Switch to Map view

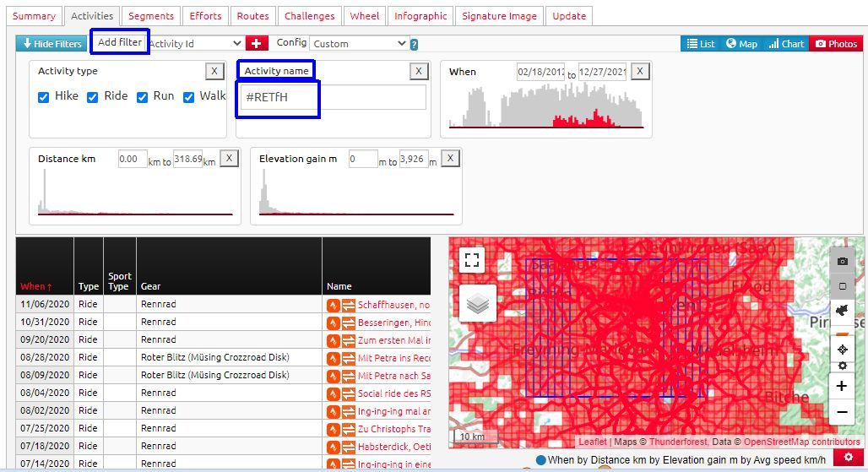pos(741,44)
